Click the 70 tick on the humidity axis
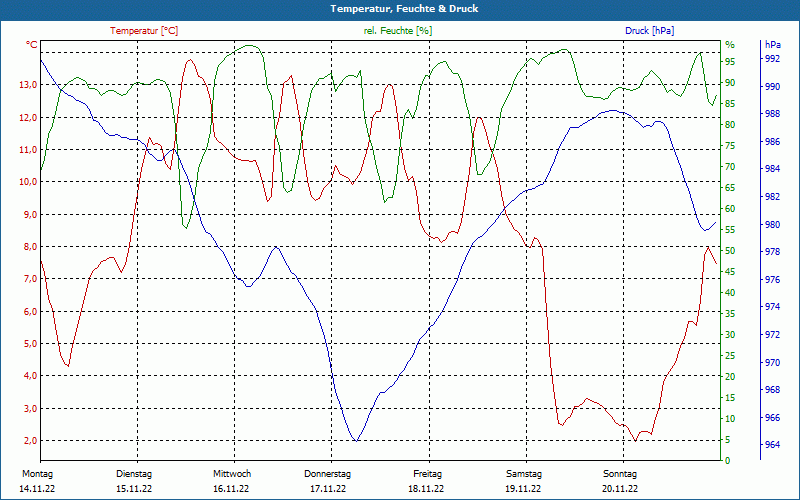 730,167
